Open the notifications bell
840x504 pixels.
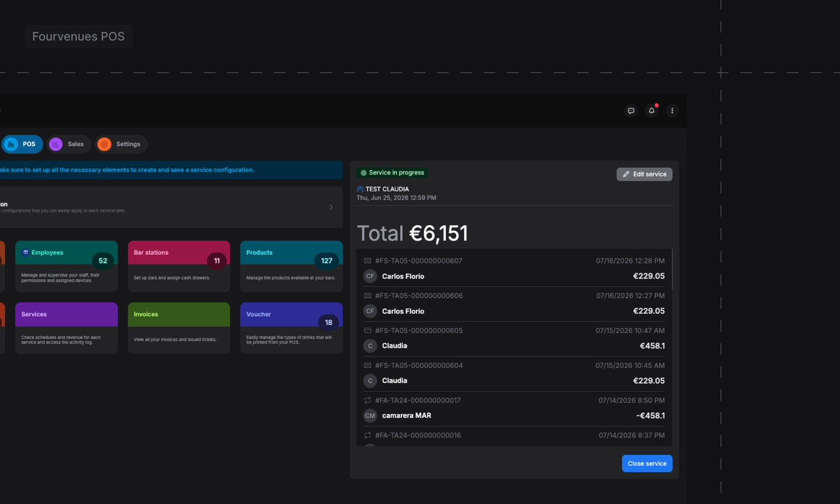point(652,111)
